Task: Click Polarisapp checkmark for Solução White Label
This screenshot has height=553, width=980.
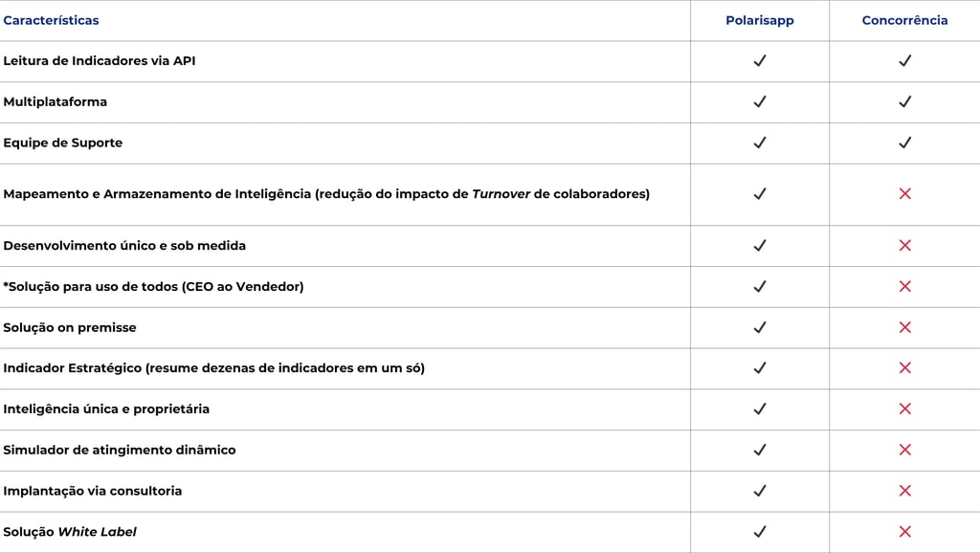Action: coord(760,532)
